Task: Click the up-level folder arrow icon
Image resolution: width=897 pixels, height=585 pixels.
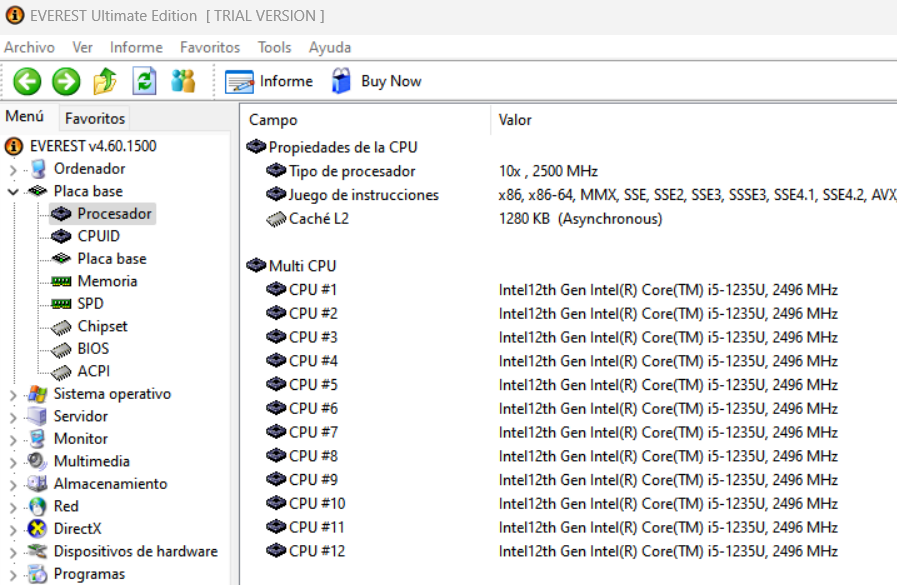Action: [x=105, y=81]
